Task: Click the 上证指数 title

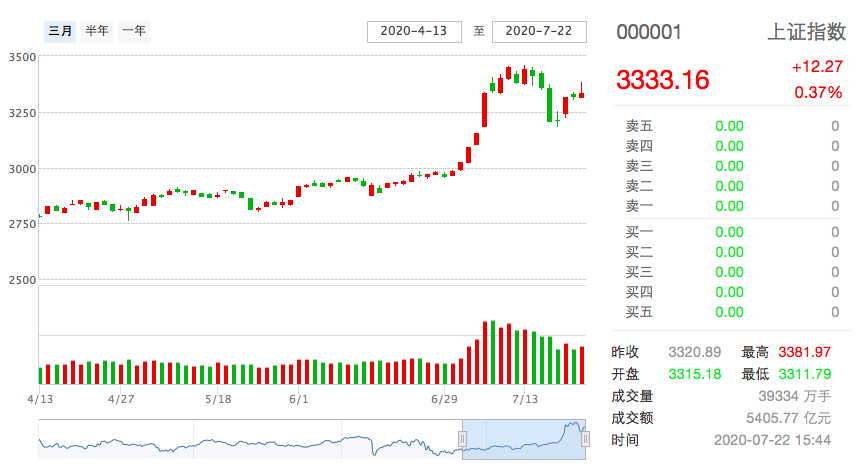Action: coord(807,32)
